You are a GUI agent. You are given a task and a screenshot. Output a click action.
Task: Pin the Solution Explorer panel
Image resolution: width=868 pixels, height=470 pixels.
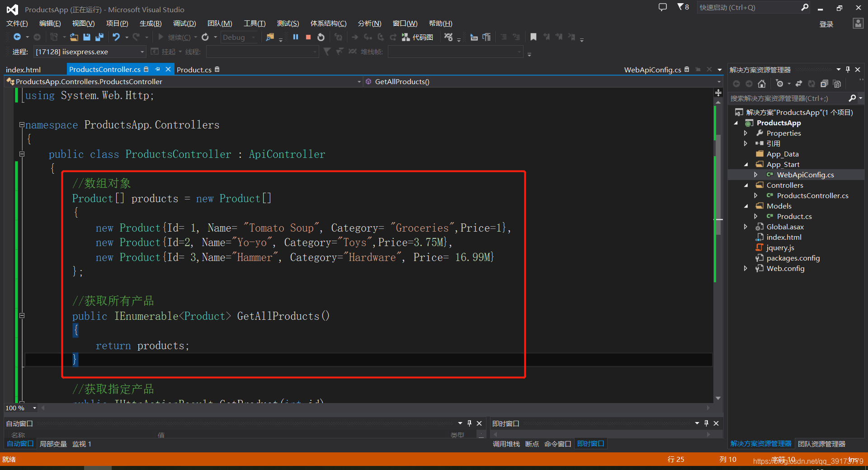(848, 70)
